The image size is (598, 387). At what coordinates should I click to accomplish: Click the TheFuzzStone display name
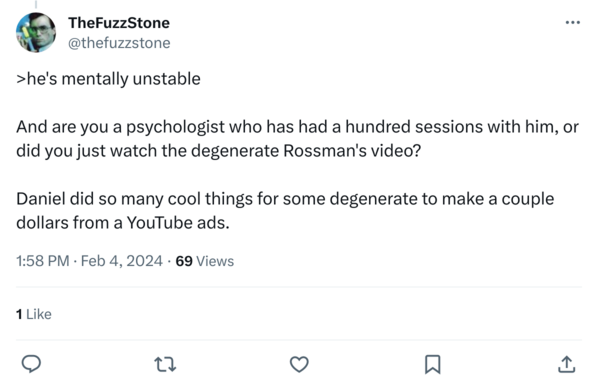click(x=119, y=23)
